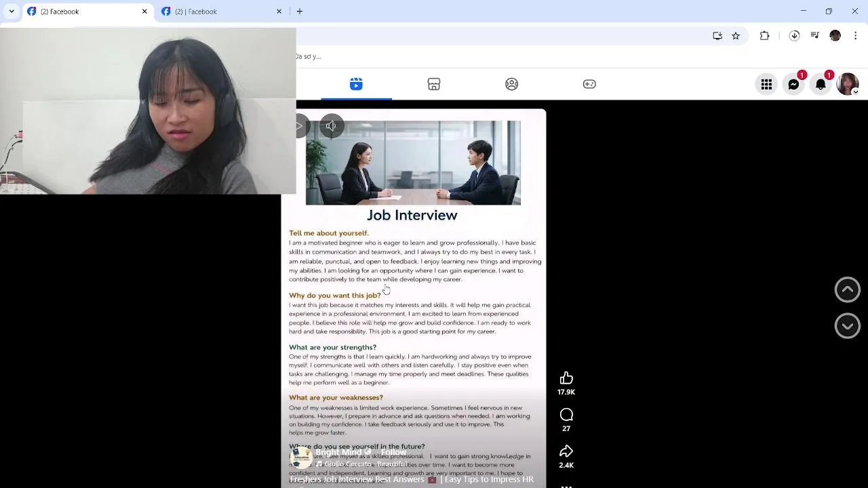This screenshot has height=488, width=868.
Task: Open a new browser tab
Action: coord(300,12)
